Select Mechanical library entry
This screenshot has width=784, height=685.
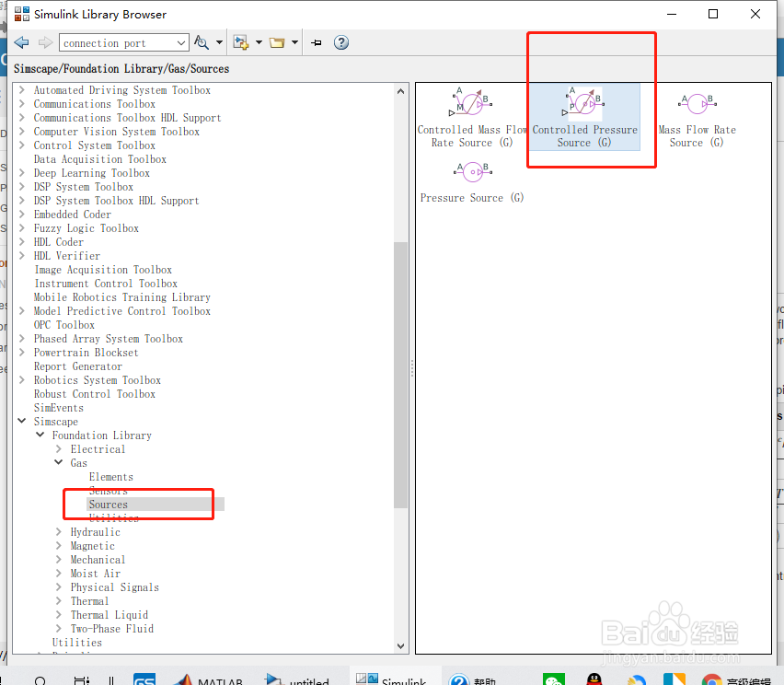[98, 560]
